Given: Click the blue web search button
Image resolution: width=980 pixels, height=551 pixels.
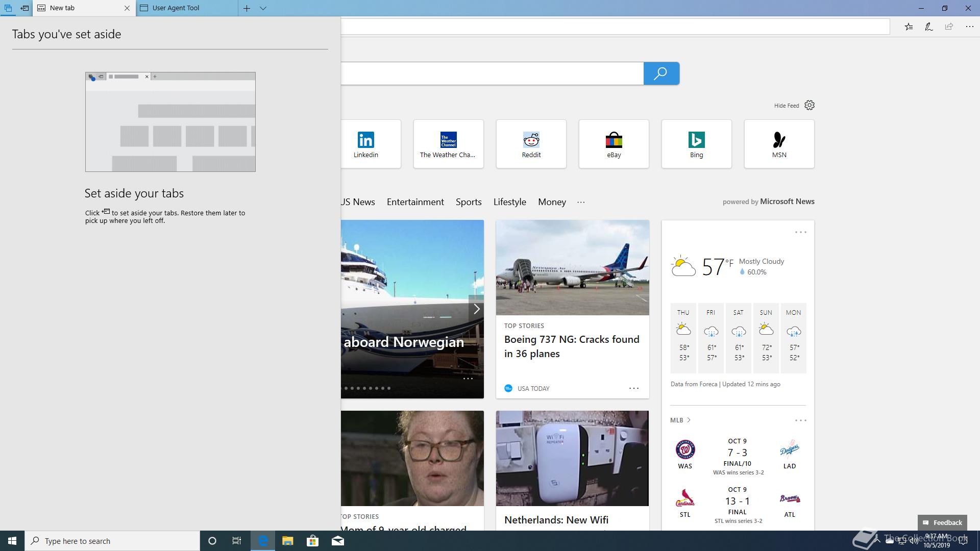Looking at the screenshot, I should pos(661,73).
